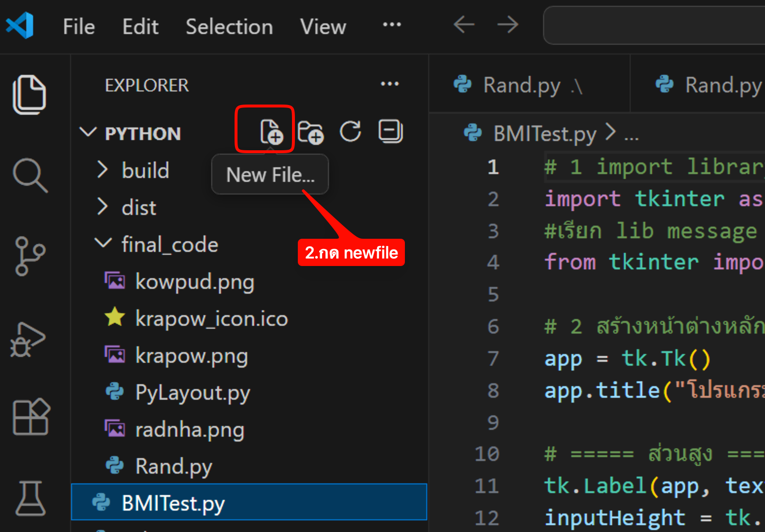Image resolution: width=765 pixels, height=532 pixels.
Task: Open the Search view in activity bar
Action: (x=30, y=175)
